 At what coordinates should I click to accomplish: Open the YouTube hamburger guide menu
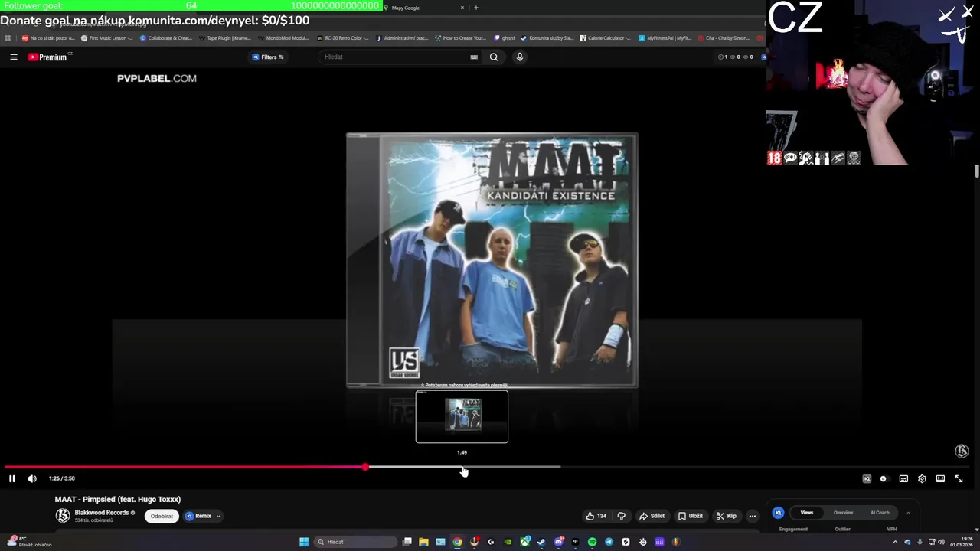point(13,57)
